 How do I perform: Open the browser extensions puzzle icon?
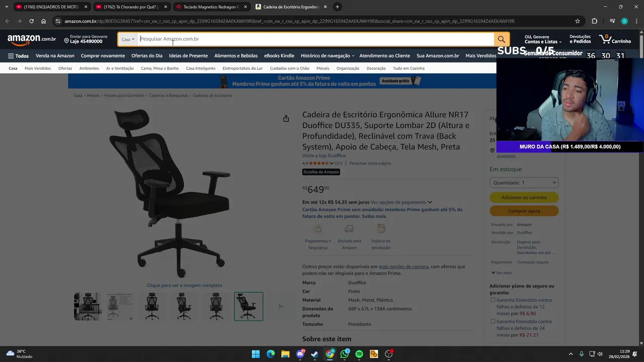coord(594,21)
